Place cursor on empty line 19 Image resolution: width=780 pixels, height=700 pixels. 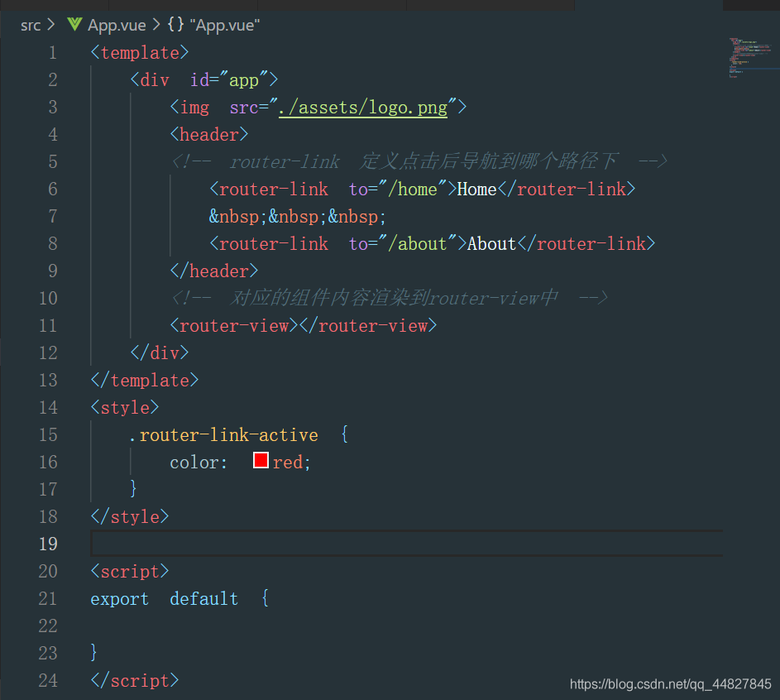[x=407, y=544]
